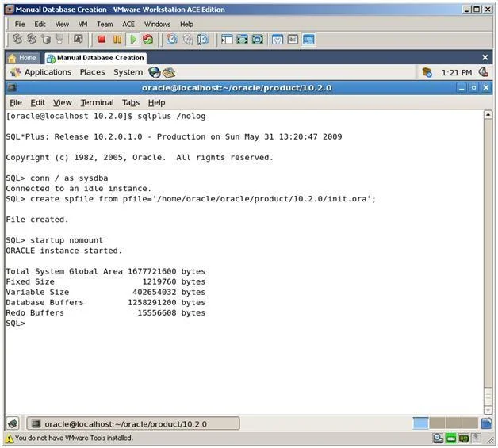Viewport: 498px width, 448px height.
Task: Click the cube ACE package icon in toolbar
Action: click(x=46, y=39)
